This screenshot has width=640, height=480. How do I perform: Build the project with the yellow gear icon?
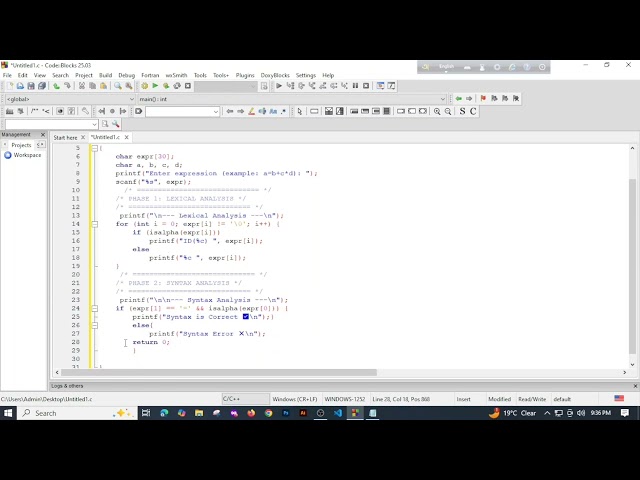[x=144, y=86]
